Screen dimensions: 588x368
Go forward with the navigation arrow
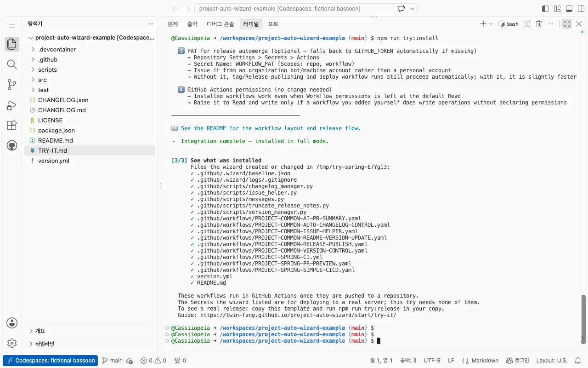(187, 9)
